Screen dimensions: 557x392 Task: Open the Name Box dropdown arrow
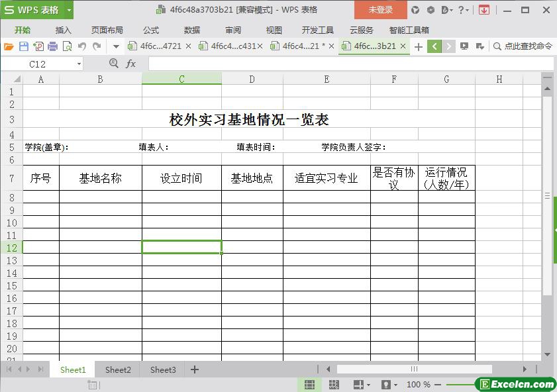point(79,64)
